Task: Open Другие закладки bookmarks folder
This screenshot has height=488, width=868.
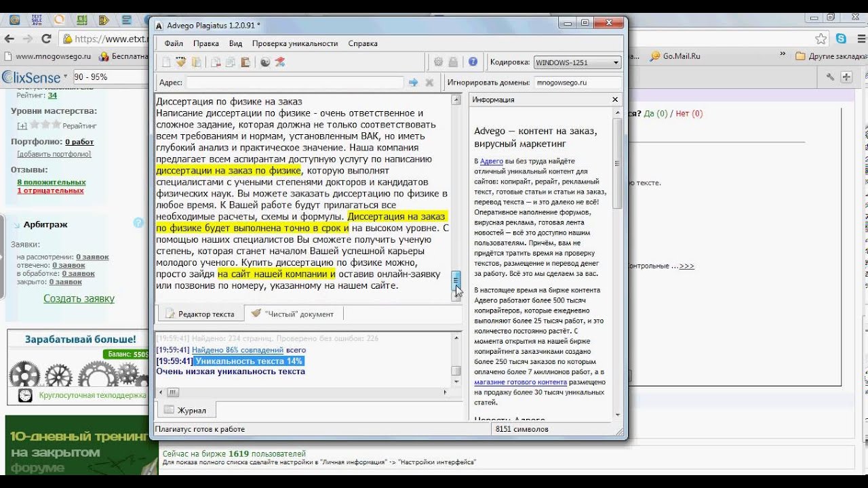Action: (x=830, y=56)
